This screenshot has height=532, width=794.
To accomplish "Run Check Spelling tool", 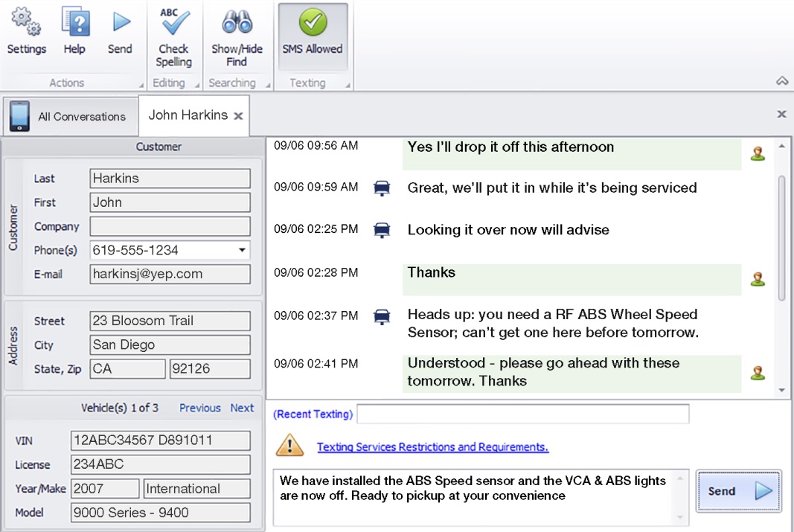I will (173, 22).
